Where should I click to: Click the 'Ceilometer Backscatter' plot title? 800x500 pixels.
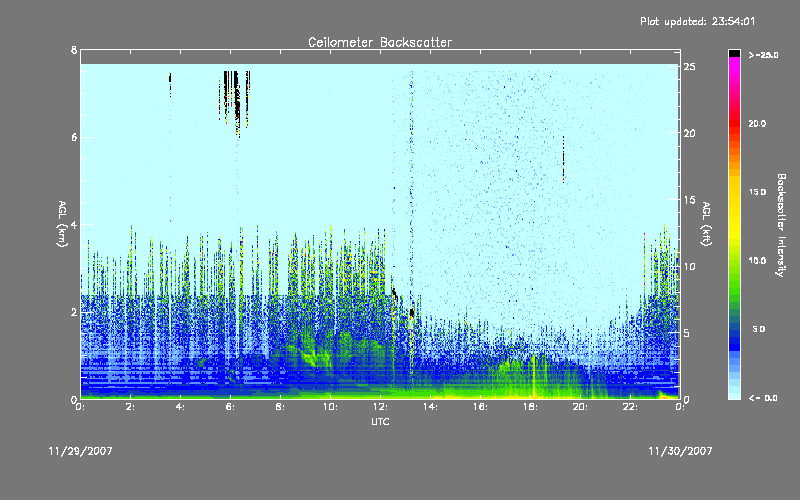click(x=380, y=42)
